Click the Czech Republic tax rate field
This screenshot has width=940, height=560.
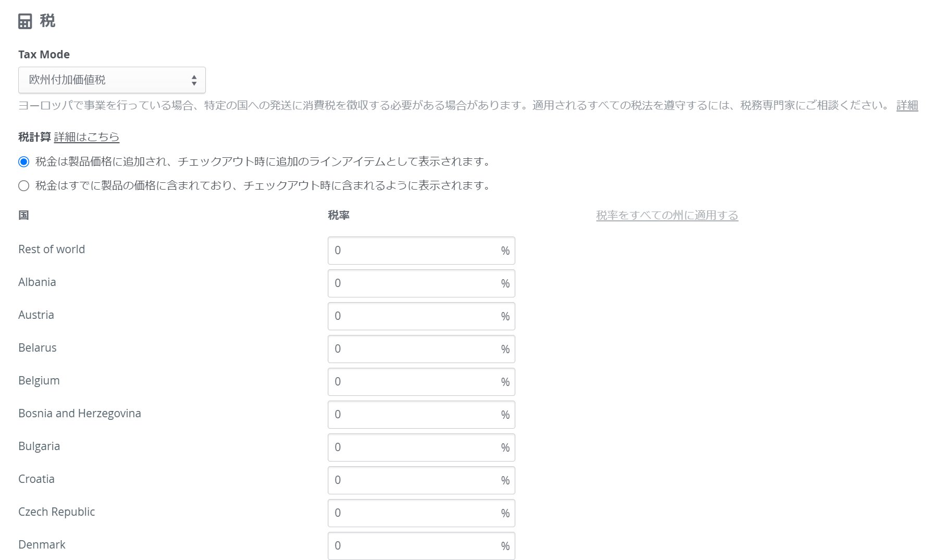coord(422,513)
